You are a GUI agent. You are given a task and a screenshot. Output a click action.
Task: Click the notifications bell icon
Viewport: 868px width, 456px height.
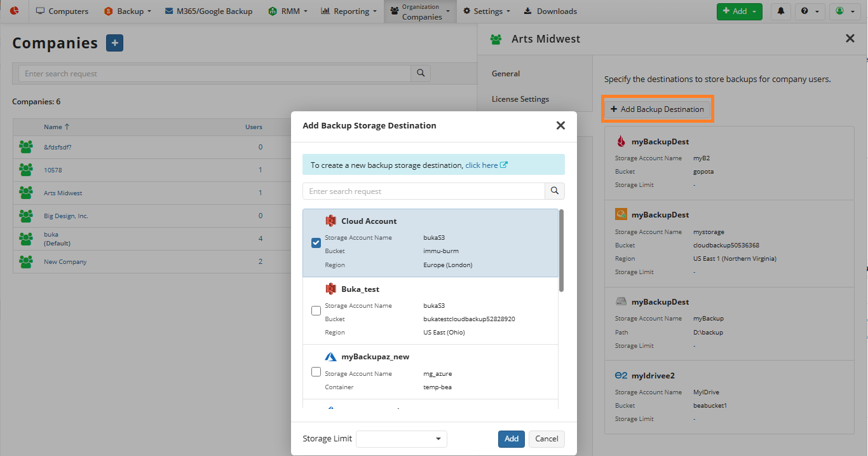click(x=780, y=11)
